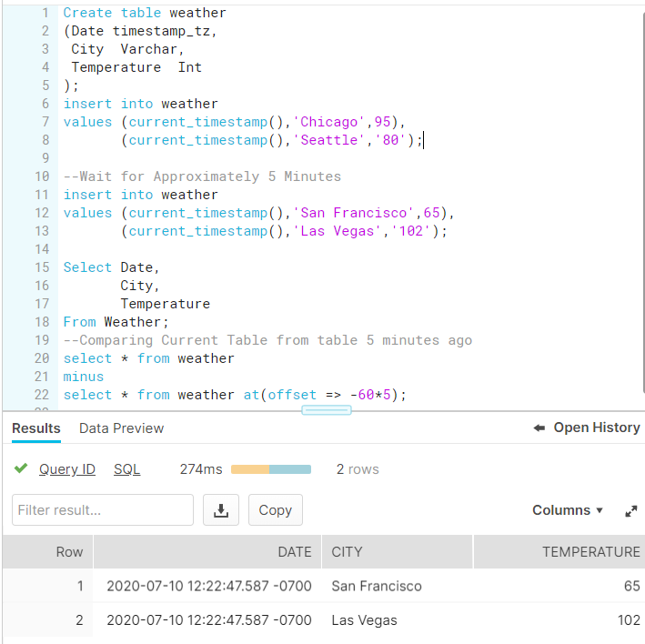Image resolution: width=645 pixels, height=644 pixels.
Task: Open the Columns dropdown
Action: (x=568, y=510)
